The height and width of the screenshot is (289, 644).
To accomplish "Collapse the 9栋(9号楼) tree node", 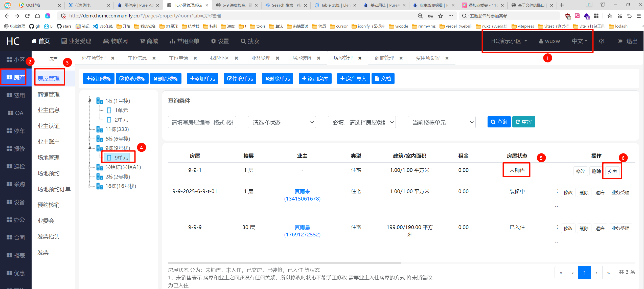I will tap(89, 148).
